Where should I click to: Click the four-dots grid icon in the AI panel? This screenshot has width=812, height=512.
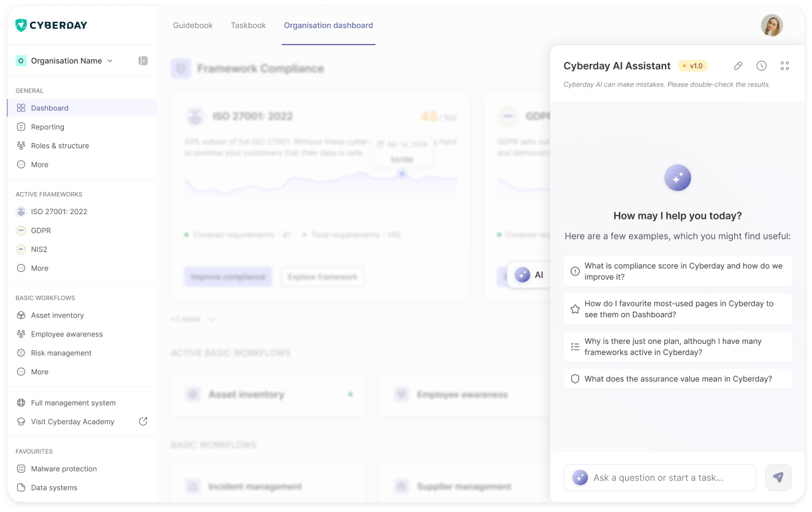[x=785, y=66]
